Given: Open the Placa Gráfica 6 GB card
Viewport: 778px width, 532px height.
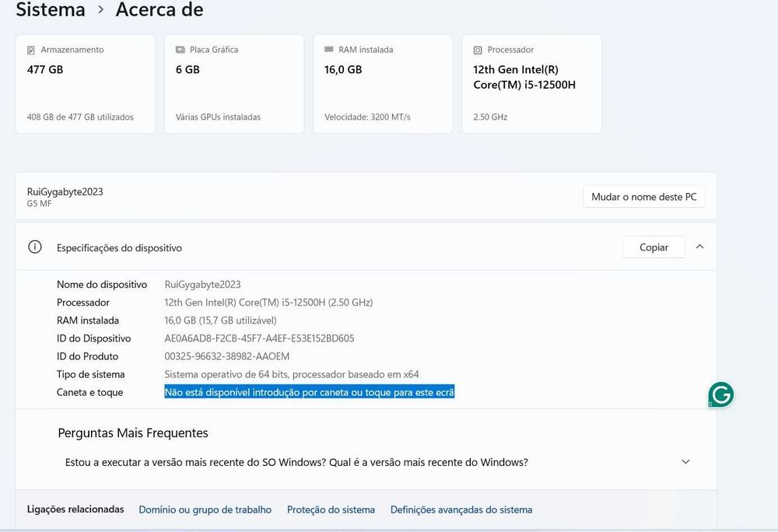Looking at the screenshot, I should pos(234,84).
